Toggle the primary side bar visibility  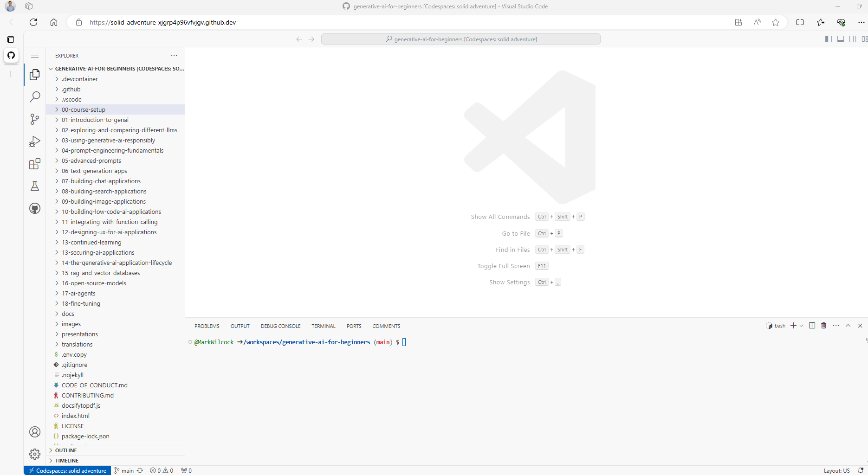tap(829, 39)
